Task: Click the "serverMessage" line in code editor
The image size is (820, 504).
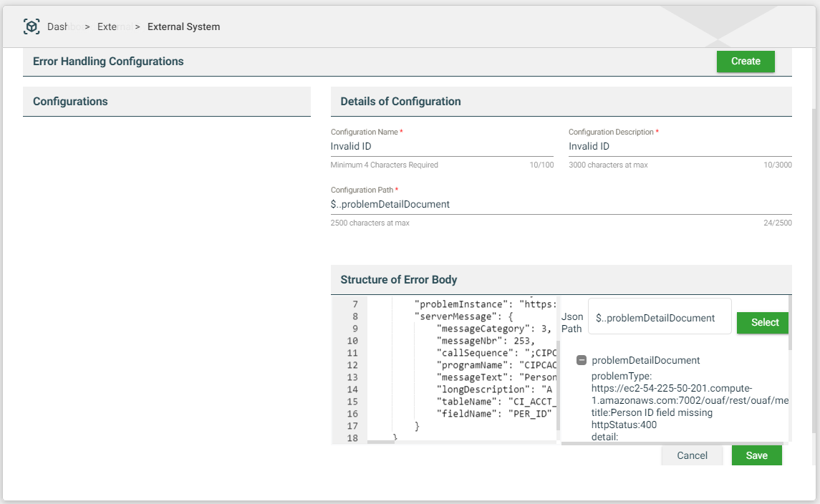Action: 466,316
